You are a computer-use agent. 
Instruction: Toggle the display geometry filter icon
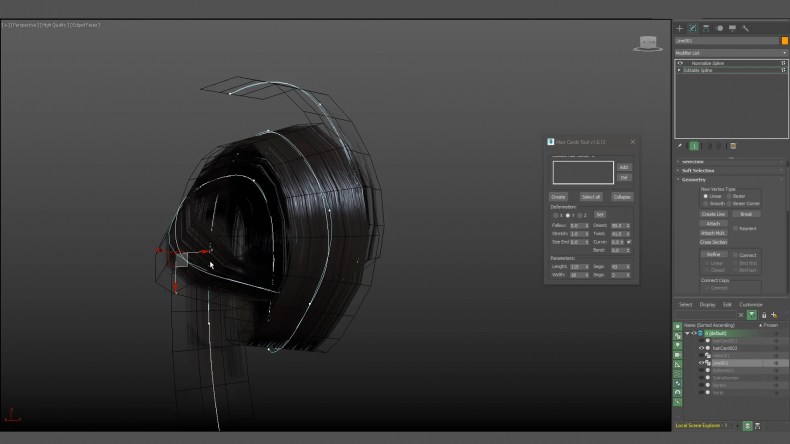point(678,327)
